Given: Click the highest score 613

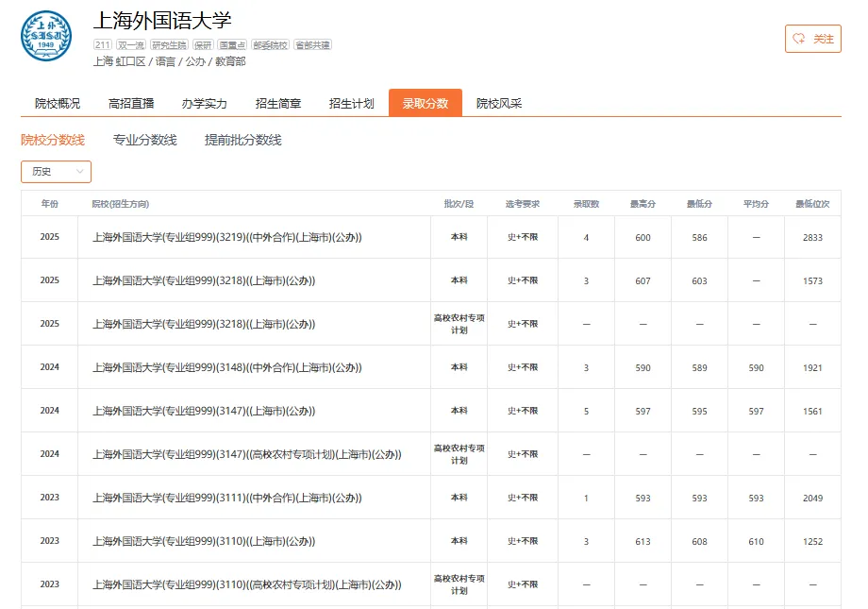Looking at the screenshot, I should (643, 541).
